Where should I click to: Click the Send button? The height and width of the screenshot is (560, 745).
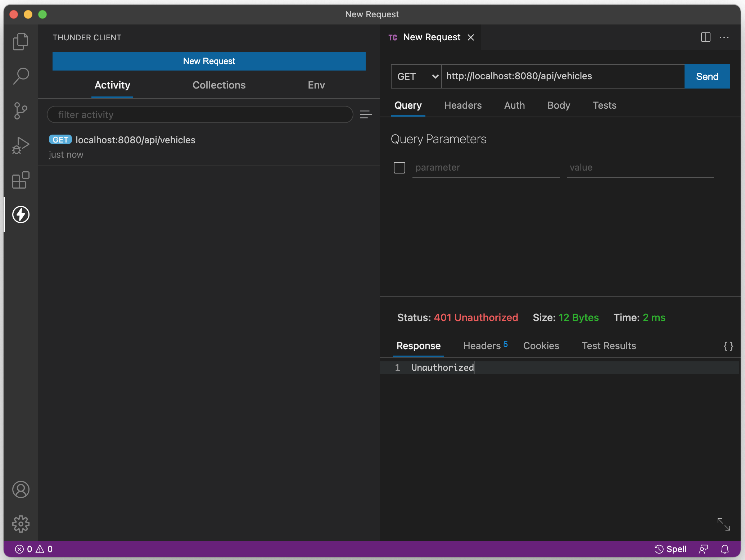pyautogui.click(x=707, y=76)
